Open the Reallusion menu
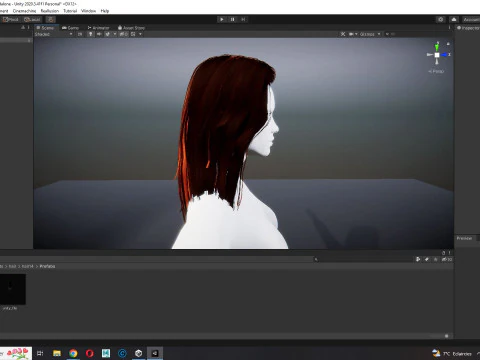 click(x=50, y=11)
